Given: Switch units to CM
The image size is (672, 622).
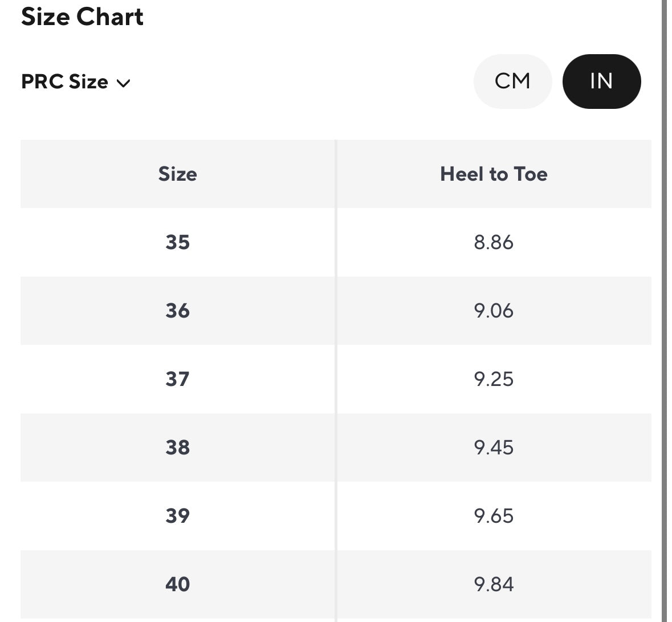Looking at the screenshot, I should click(512, 81).
